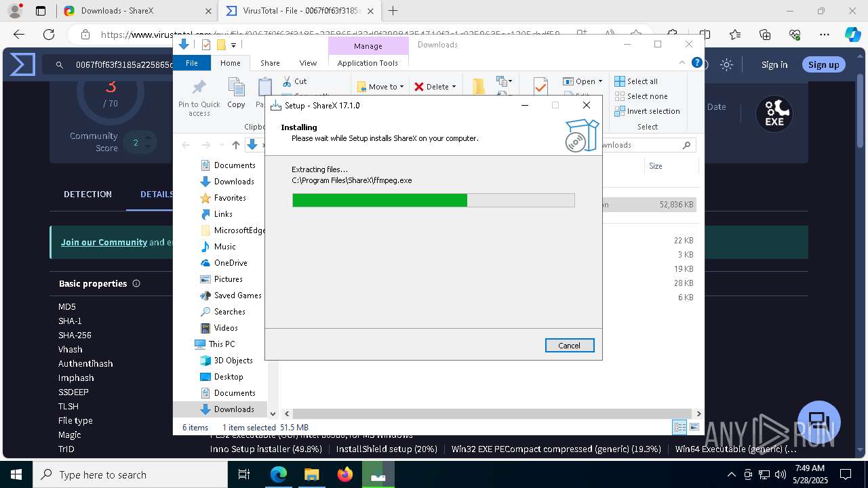Select Searches in navigation pane
The image size is (868, 488).
pos(222,311)
